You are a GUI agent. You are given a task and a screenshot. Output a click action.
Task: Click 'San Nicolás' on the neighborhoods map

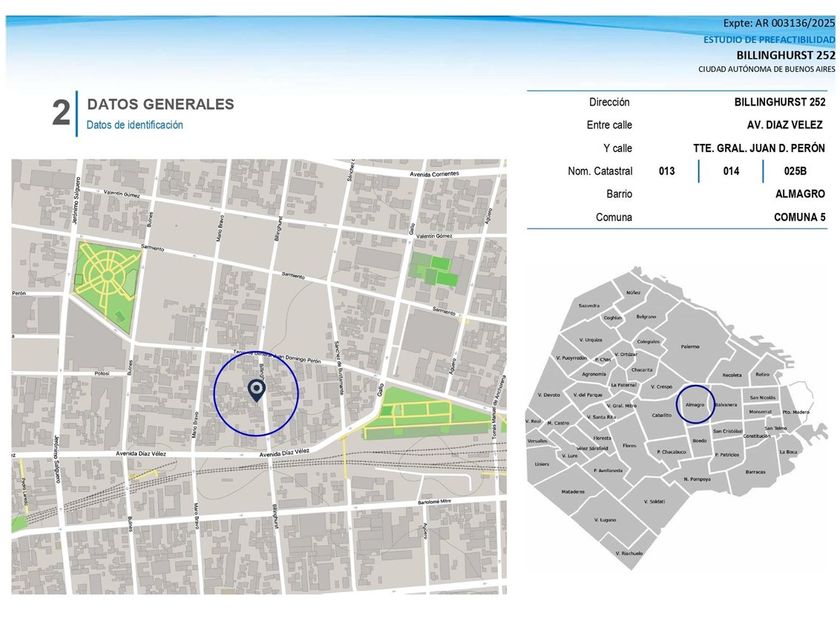[762, 398]
